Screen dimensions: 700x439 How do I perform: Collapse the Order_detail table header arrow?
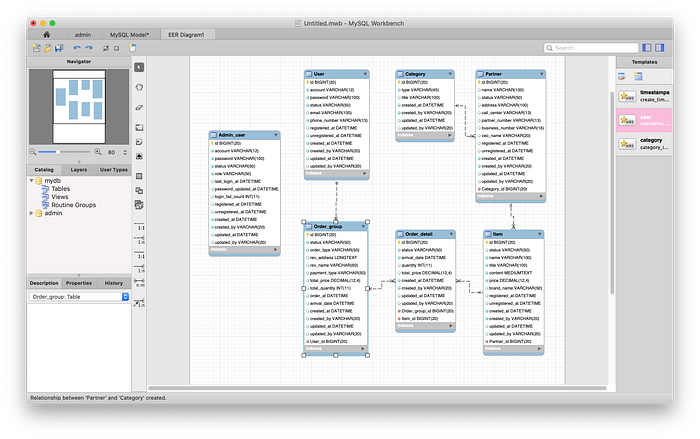451,234
